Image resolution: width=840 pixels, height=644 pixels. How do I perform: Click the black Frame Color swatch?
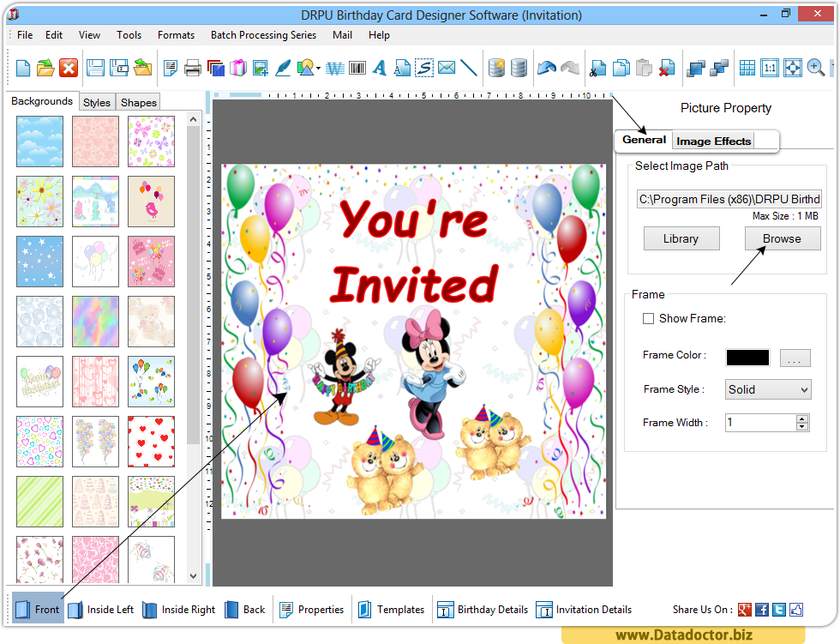point(747,358)
